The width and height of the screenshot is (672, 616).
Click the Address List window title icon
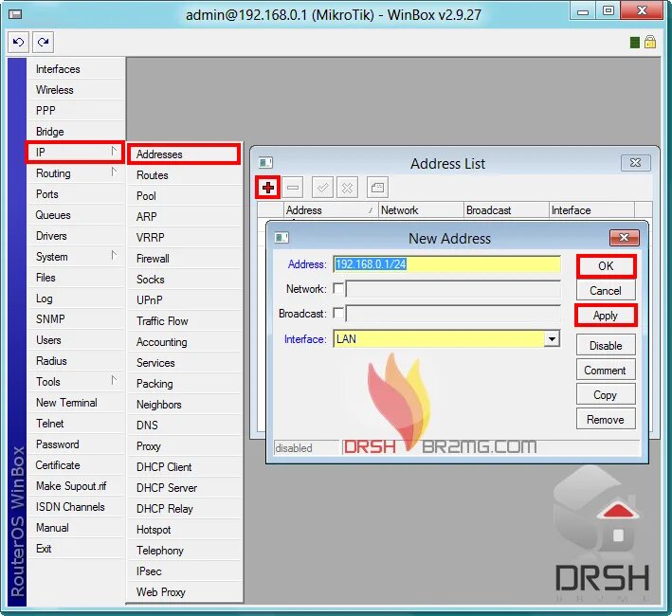coord(265,163)
